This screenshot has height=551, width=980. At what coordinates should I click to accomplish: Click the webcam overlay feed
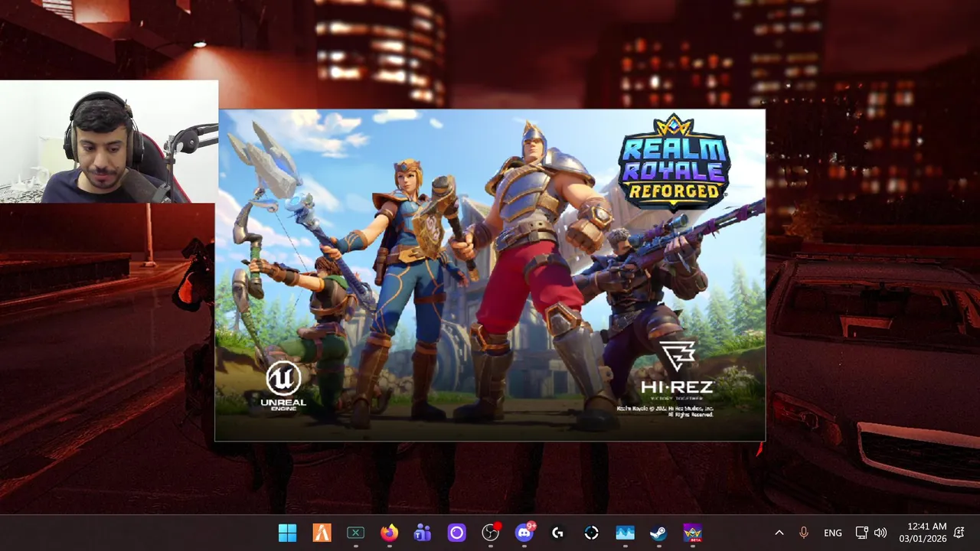[109, 142]
